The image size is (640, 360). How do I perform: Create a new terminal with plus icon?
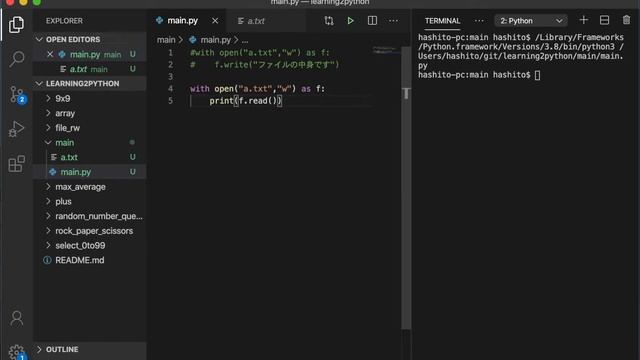pos(584,20)
